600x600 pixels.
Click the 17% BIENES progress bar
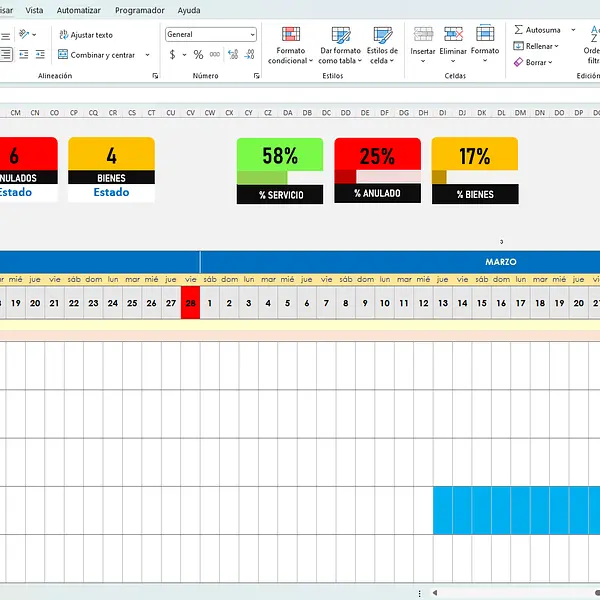point(475,177)
